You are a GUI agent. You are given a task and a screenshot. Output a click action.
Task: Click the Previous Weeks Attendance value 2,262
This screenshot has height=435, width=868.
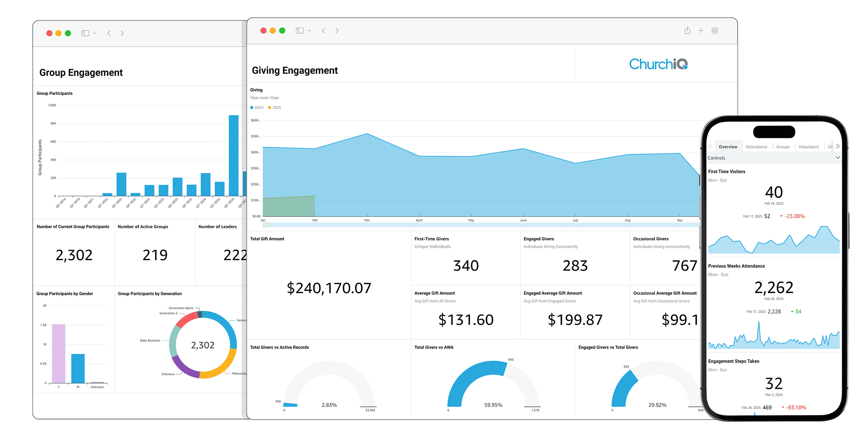click(774, 288)
